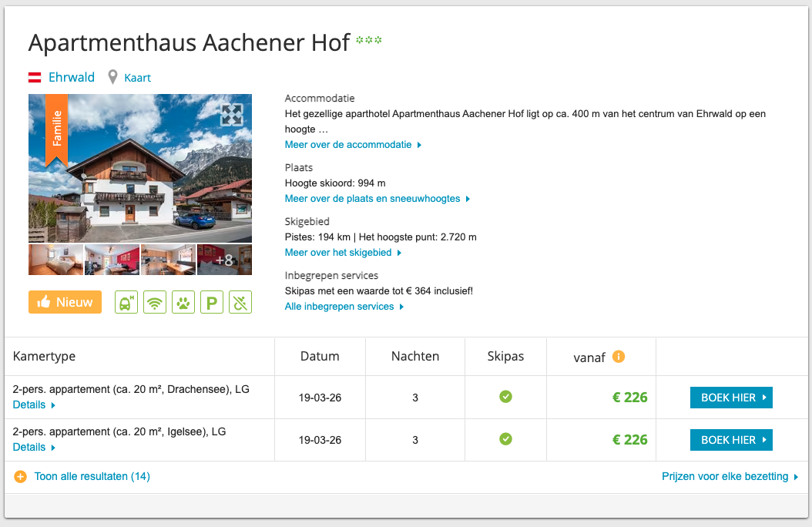Click the Ehrwald location link
Screen dimensions: 812x527
(x=71, y=78)
